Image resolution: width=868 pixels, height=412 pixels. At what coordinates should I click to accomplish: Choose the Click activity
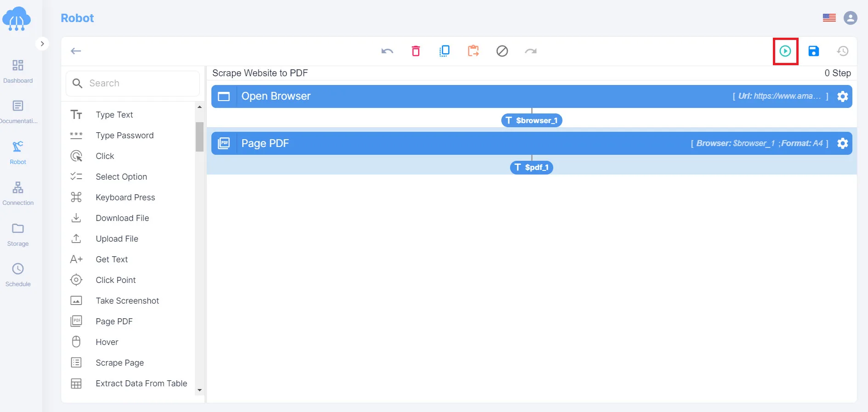tap(128, 156)
